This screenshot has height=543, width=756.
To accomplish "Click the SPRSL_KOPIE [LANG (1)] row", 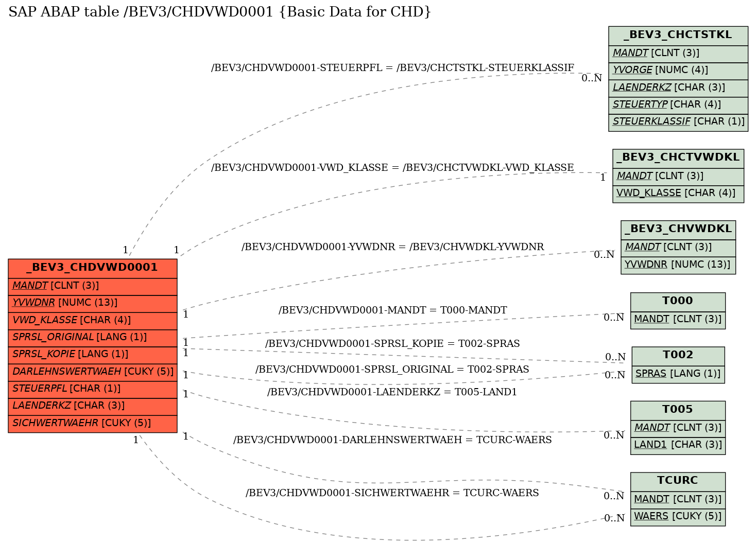I will (93, 355).
